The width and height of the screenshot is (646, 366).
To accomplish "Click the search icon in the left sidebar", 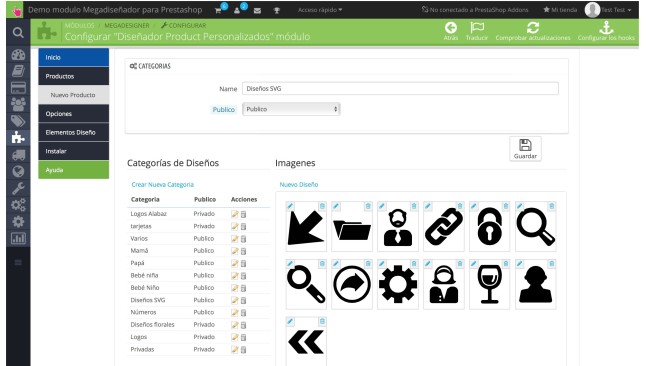I will [18, 32].
